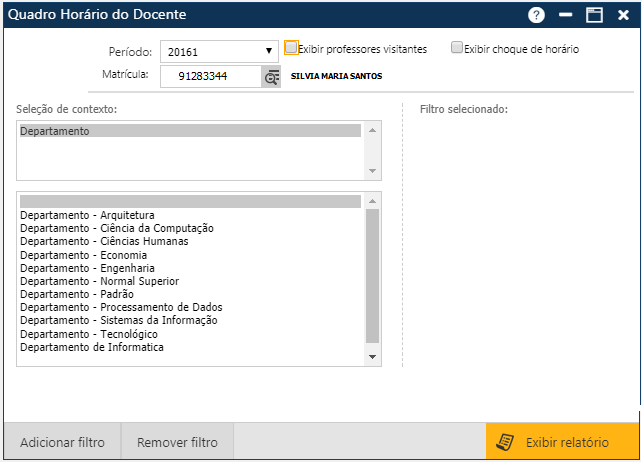
Task: Select Departamento - Economia
Action: [x=190, y=255]
